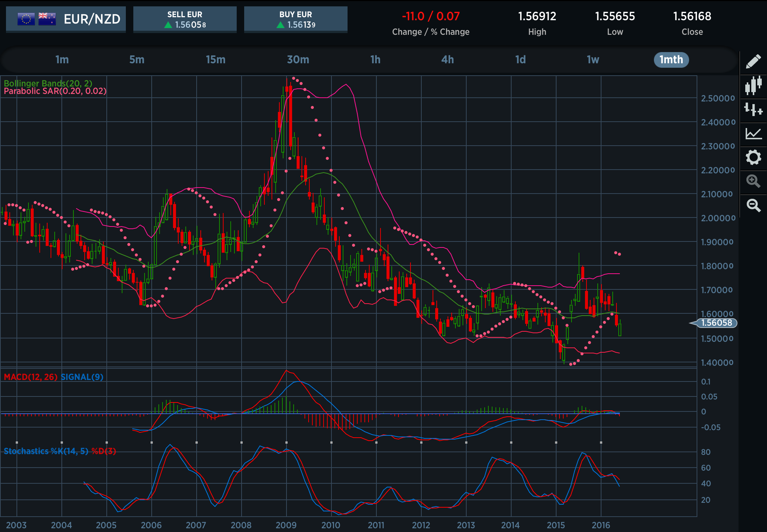Click the New Zealand flag icon
The height and width of the screenshot is (532, 767).
click(47, 19)
